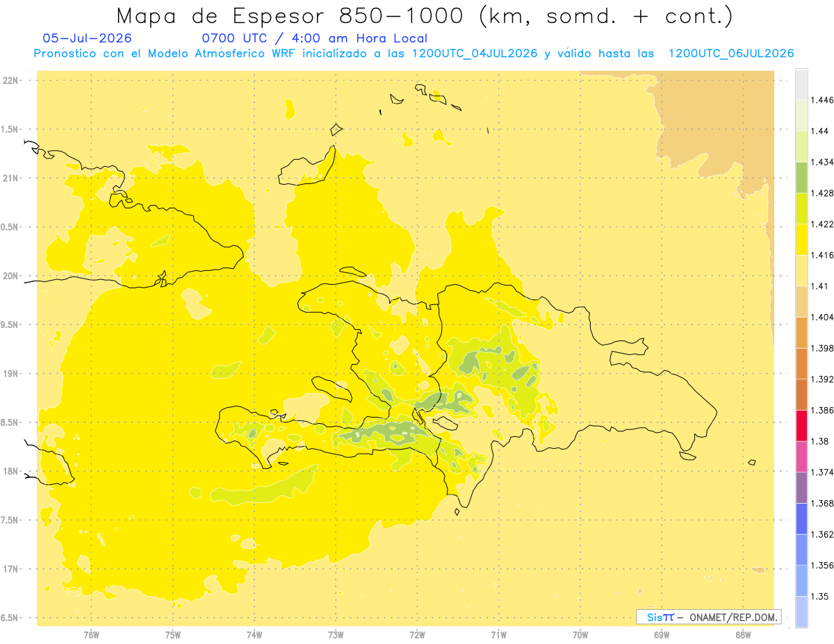
Task: Click the legend value '1.398'
Action: (821, 348)
